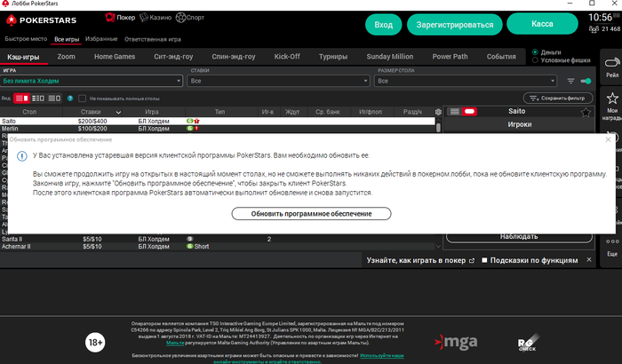Open the Casino section
Screen dimensions: 622x364
coord(155,18)
